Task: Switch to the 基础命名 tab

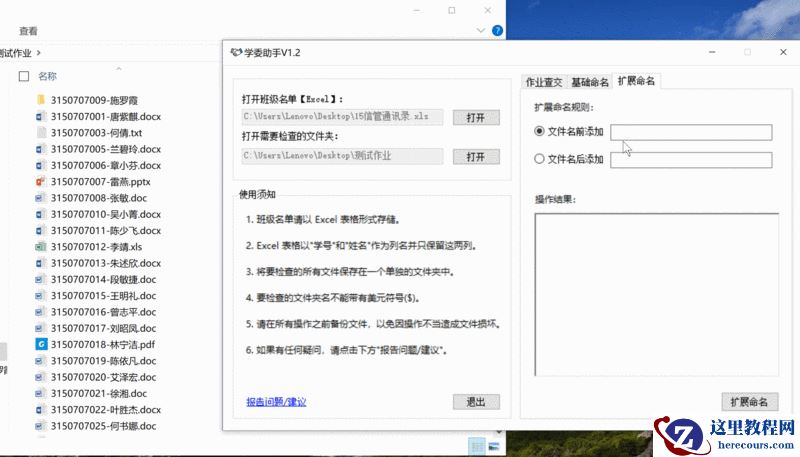Action: point(589,82)
